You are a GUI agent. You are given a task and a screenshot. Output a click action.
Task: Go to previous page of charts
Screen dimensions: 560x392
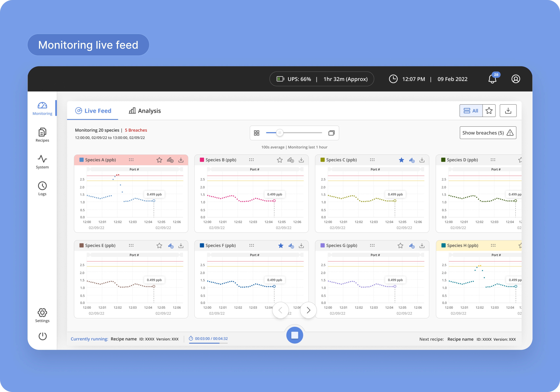coord(281,310)
